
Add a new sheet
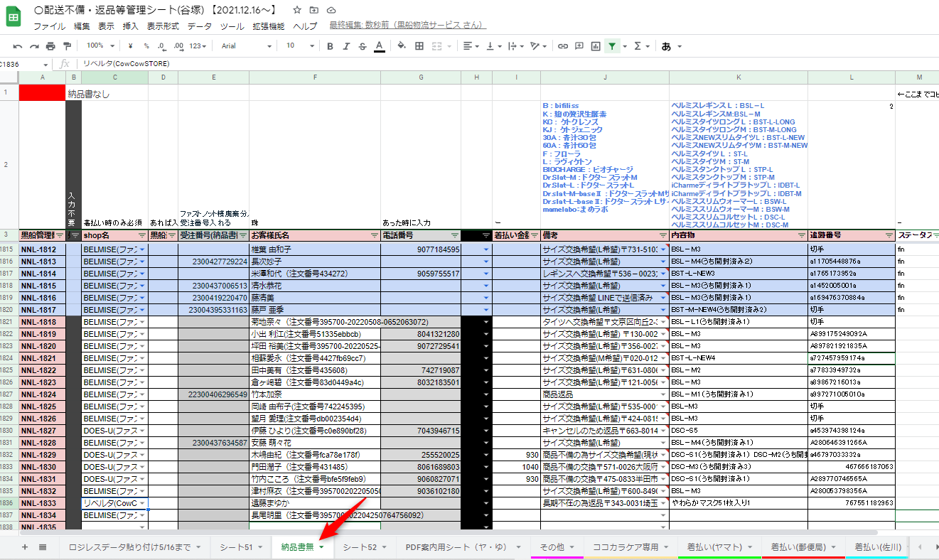click(25, 546)
